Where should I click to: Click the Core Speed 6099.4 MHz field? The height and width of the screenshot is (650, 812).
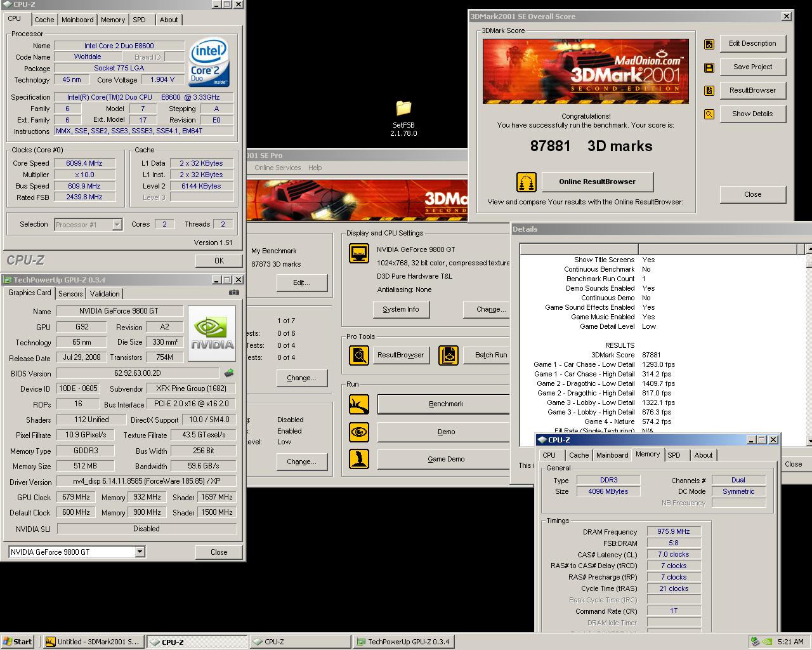(85, 163)
